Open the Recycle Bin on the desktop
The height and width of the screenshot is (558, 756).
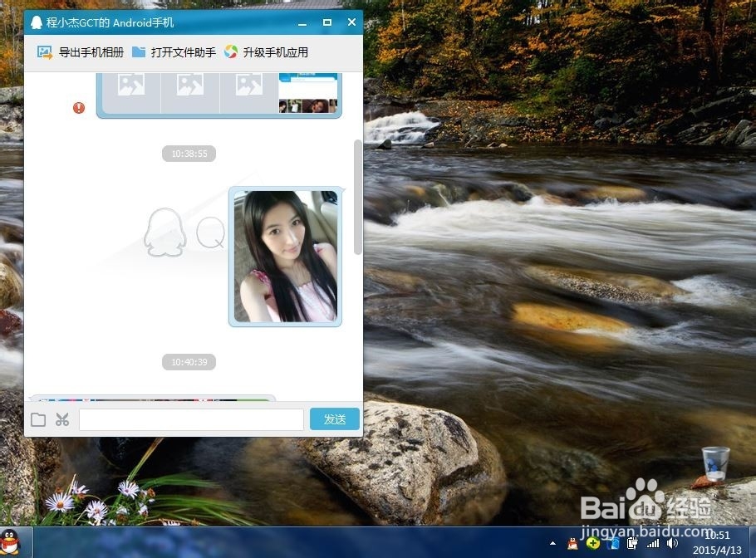tap(715, 464)
